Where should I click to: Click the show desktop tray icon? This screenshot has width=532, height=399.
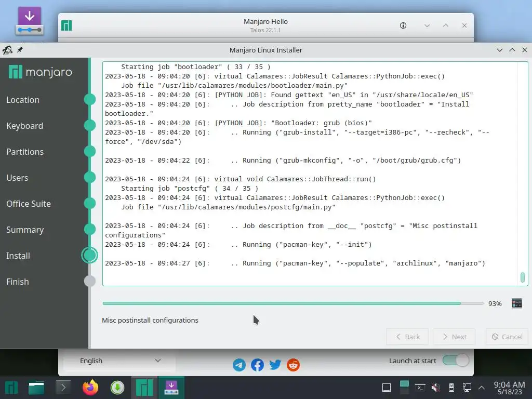[387, 388]
